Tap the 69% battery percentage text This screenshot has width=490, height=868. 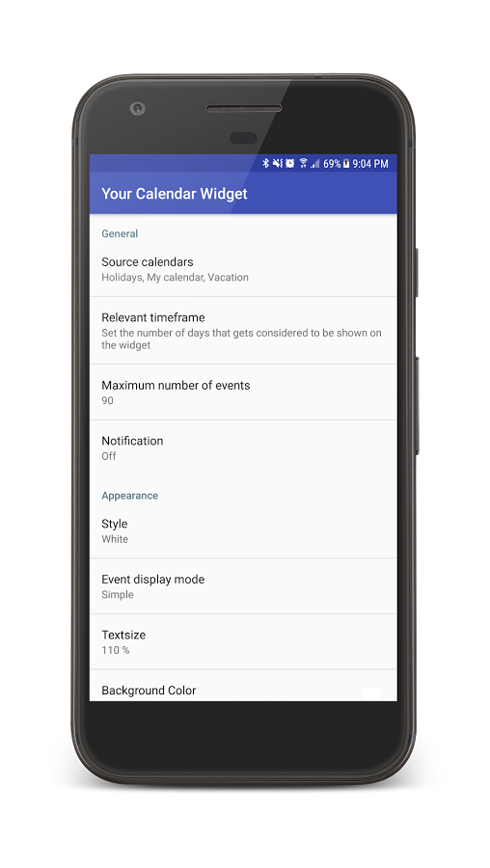pyautogui.click(x=332, y=163)
